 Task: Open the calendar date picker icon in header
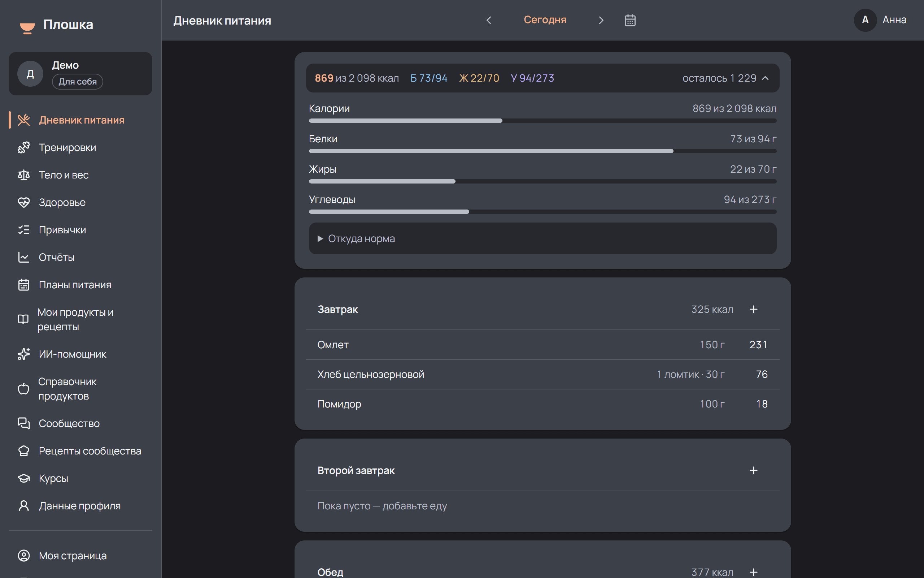(x=630, y=20)
